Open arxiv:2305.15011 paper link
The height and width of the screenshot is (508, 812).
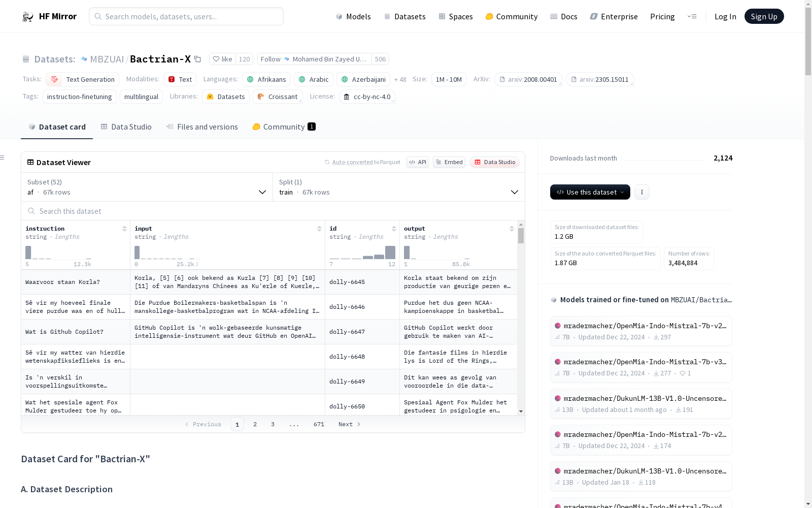click(600, 79)
